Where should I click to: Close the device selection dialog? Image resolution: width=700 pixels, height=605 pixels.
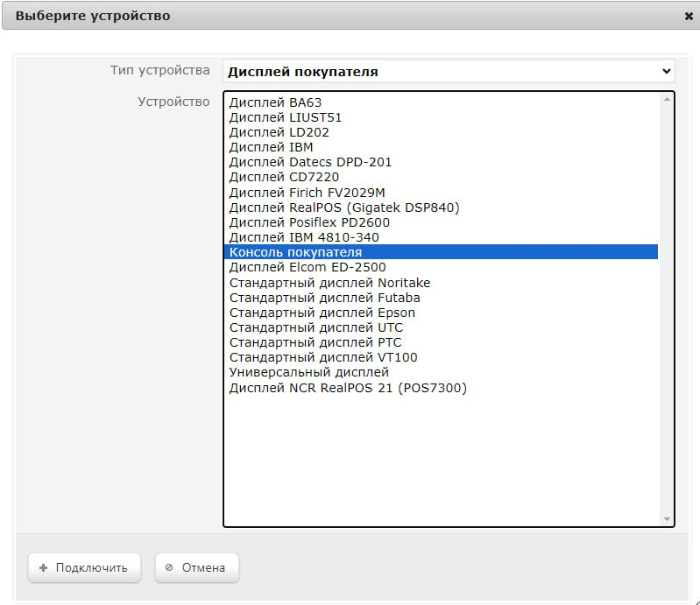point(689,16)
